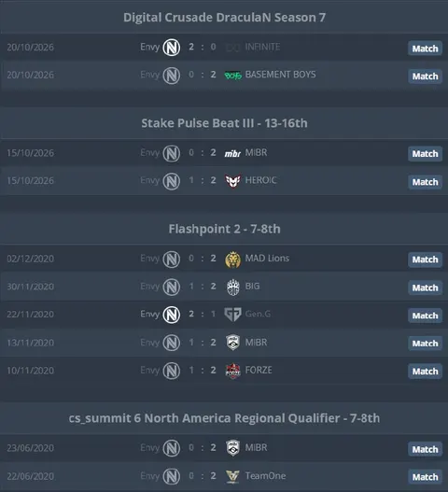Open the Flashpoint 2 - 7-8th tournament heading
448x492 pixels.
[x=224, y=229]
